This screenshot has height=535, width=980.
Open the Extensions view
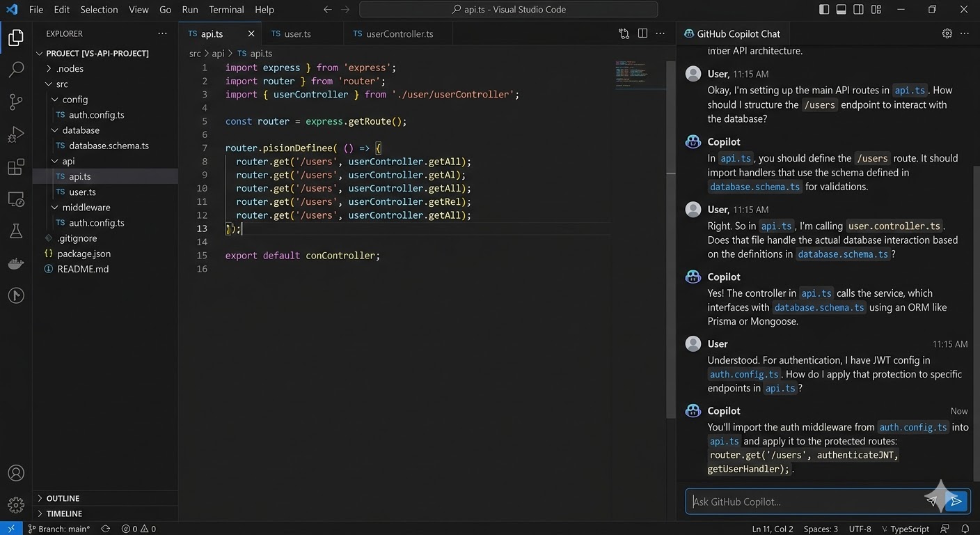point(16,167)
